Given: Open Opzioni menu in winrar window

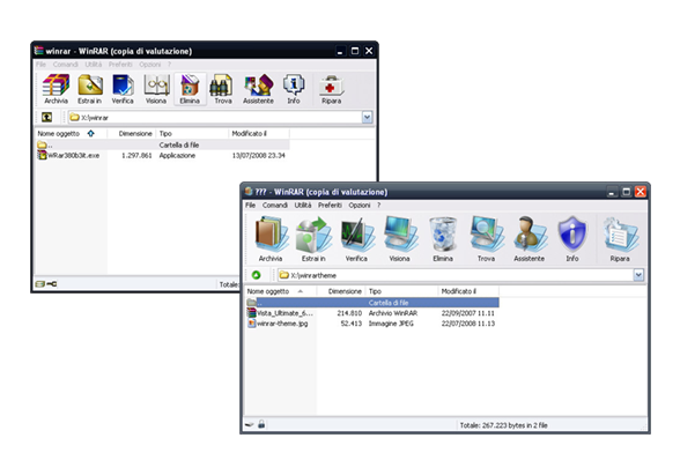Looking at the screenshot, I should (150, 64).
